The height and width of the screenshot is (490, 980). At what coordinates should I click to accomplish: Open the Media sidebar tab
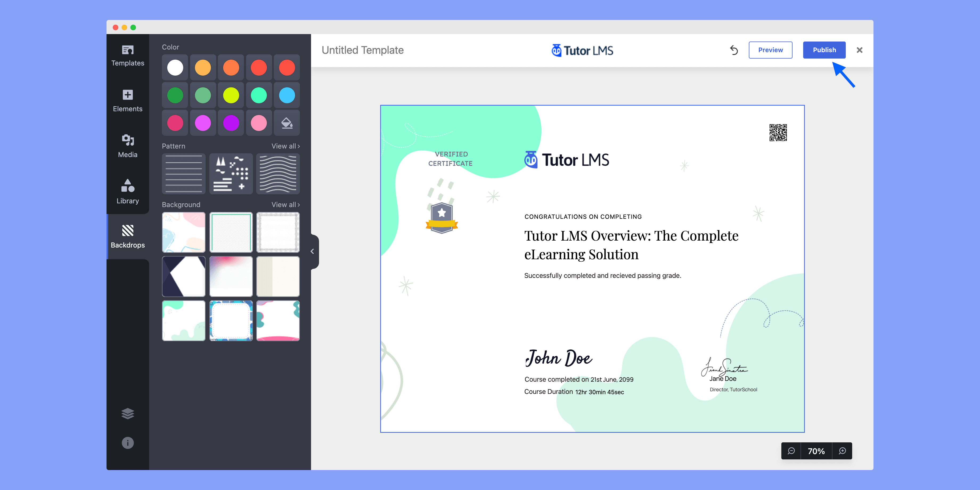tap(128, 146)
